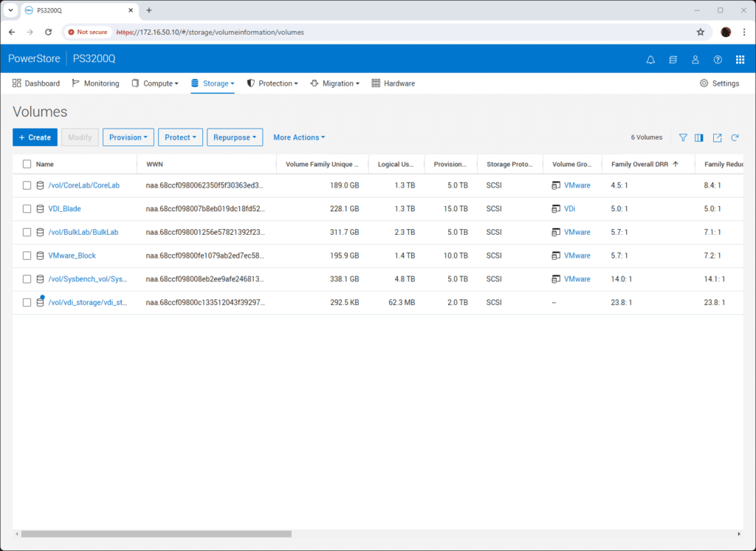Image resolution: width=756 pixels, height=551 pixels.
Task: Click the Create volume button
Action: click(x=35, y=137)
